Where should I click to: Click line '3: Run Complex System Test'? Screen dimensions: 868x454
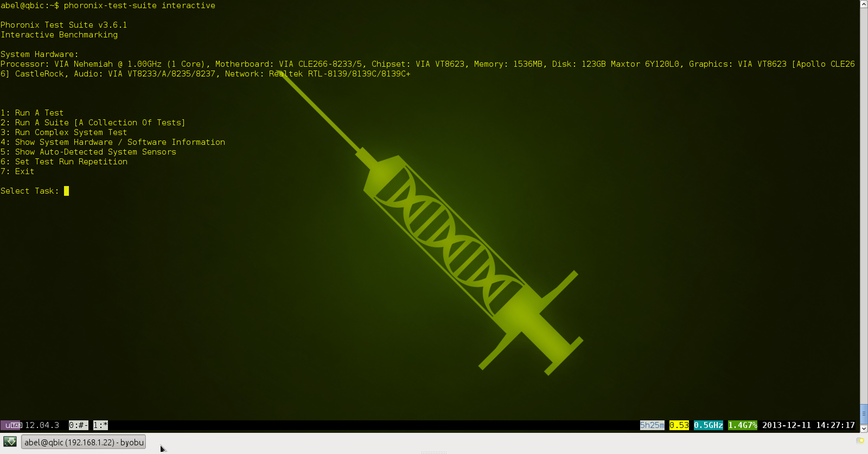(63, 132)
